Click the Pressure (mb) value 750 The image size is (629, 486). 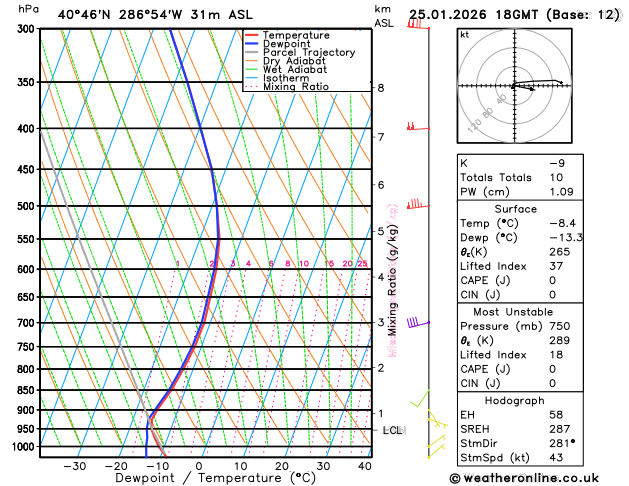pos(560,326)
